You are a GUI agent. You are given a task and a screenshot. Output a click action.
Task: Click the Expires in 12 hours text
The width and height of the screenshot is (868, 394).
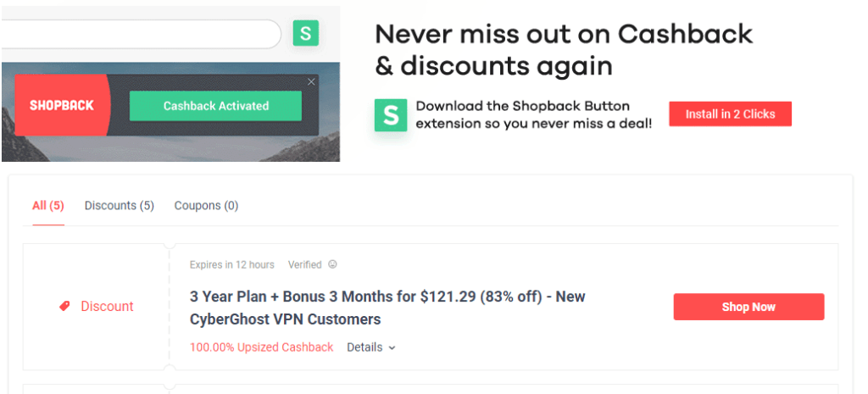click(232, 264)
